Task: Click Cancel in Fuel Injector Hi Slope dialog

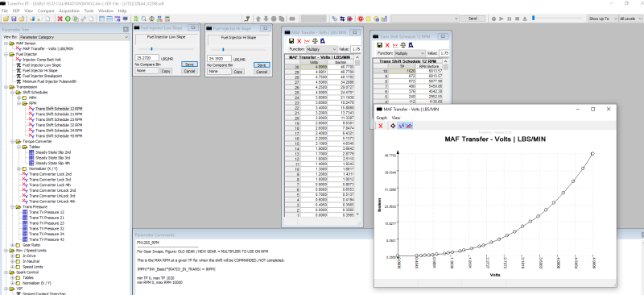Action: click(x=262, y=72)
